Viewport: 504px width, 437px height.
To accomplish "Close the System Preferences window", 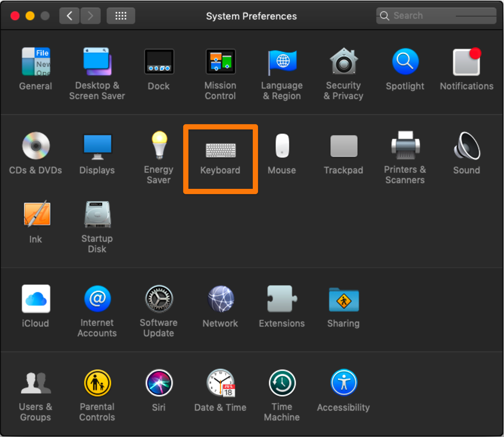I will tap(15, 16).
